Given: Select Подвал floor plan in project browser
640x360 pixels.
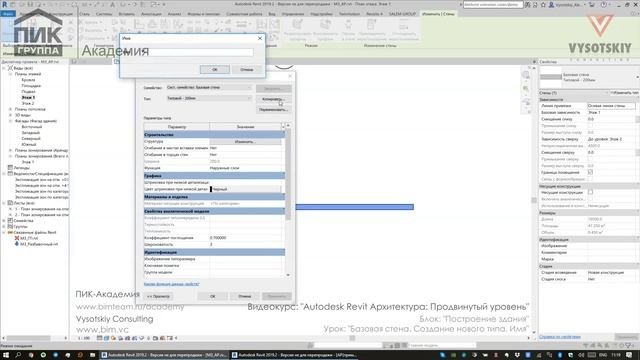Looking at the screenshot, I should [x=28, y=92].
